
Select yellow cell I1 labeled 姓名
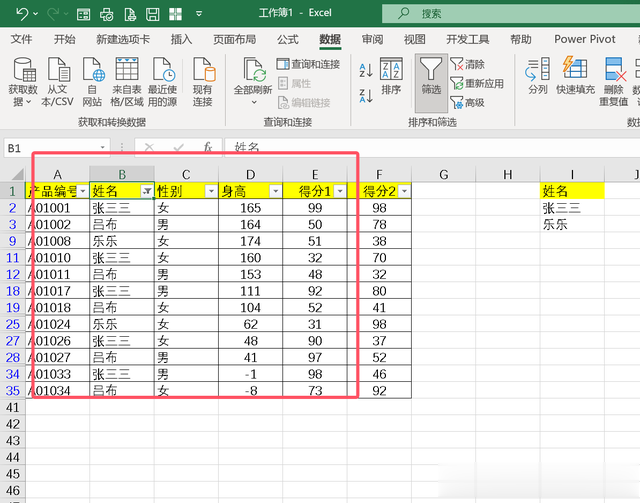tap(572, 191)
